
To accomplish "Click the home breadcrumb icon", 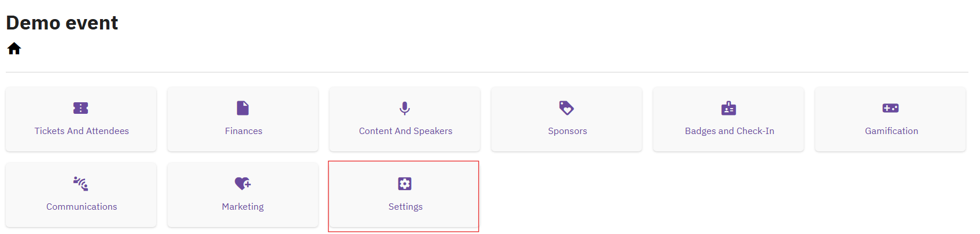I will pos(14,49).
